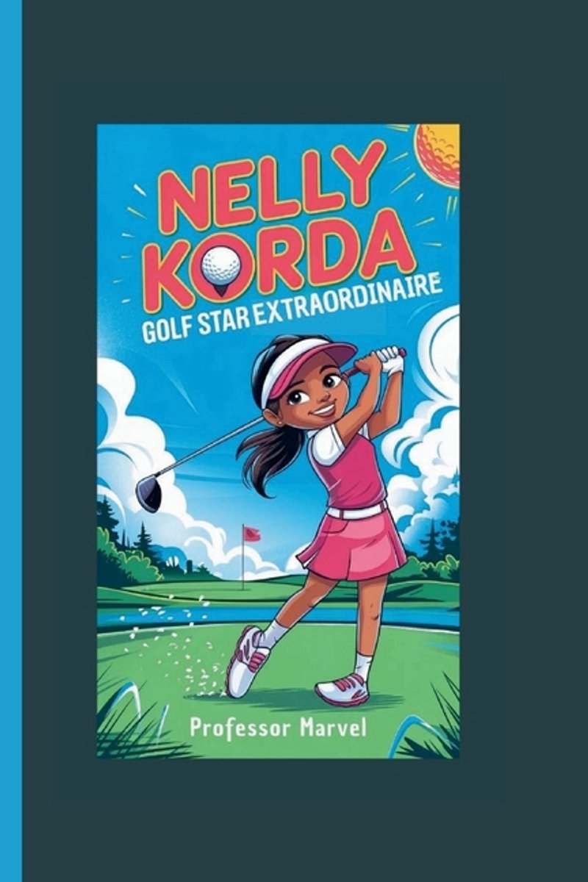Screen dimensions: 588x882
Task: Click the girl's pink and white visor
Action: click(x=304, y=367)
